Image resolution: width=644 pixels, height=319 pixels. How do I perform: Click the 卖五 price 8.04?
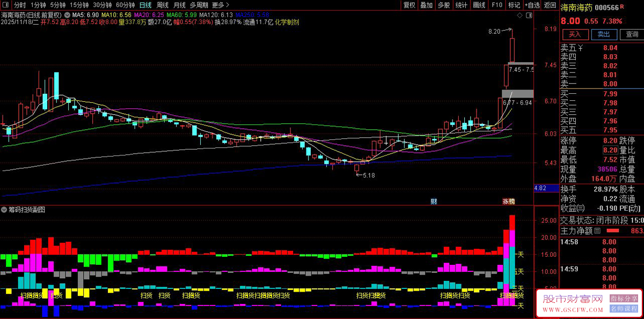[610, 48]
